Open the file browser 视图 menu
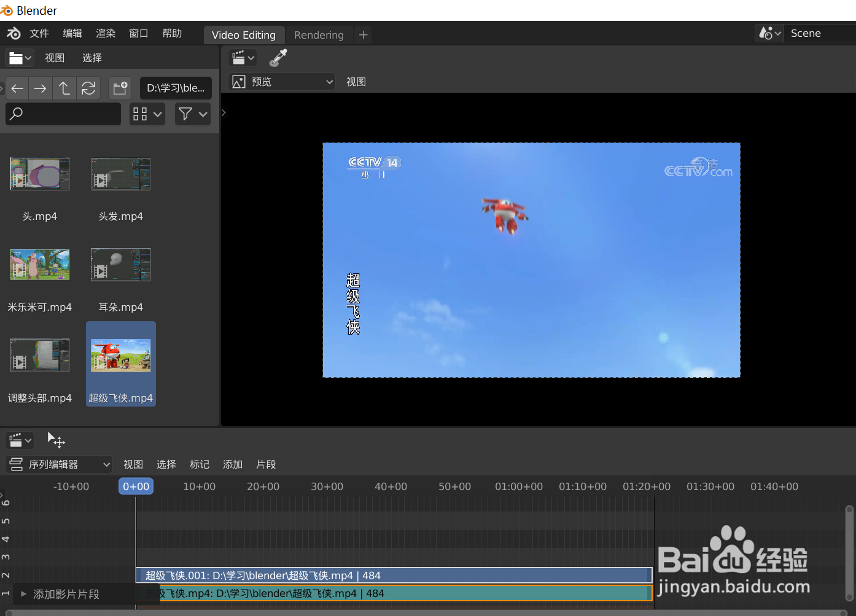Screen dimensions: 856x616 point(55,58)
